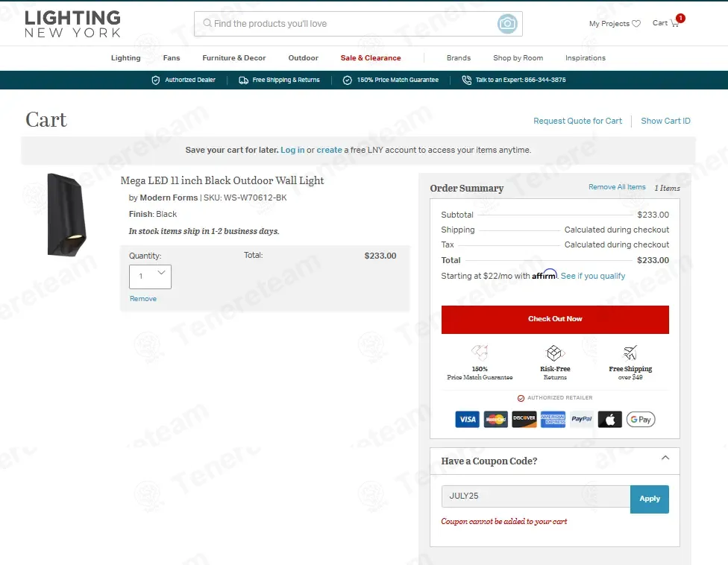
Task: Click Request Quote for Cart link
Action: [577, 121]
